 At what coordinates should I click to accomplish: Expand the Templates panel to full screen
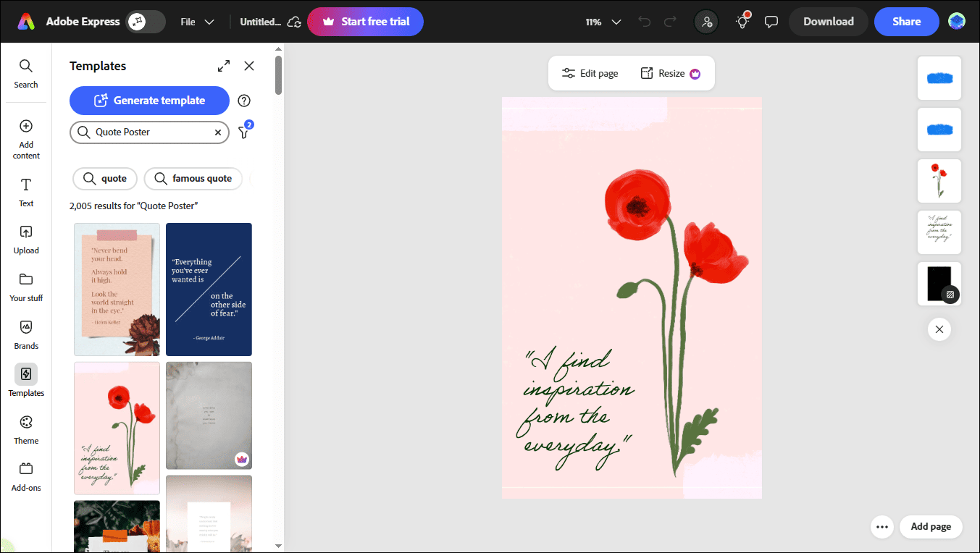click(223, 65)
